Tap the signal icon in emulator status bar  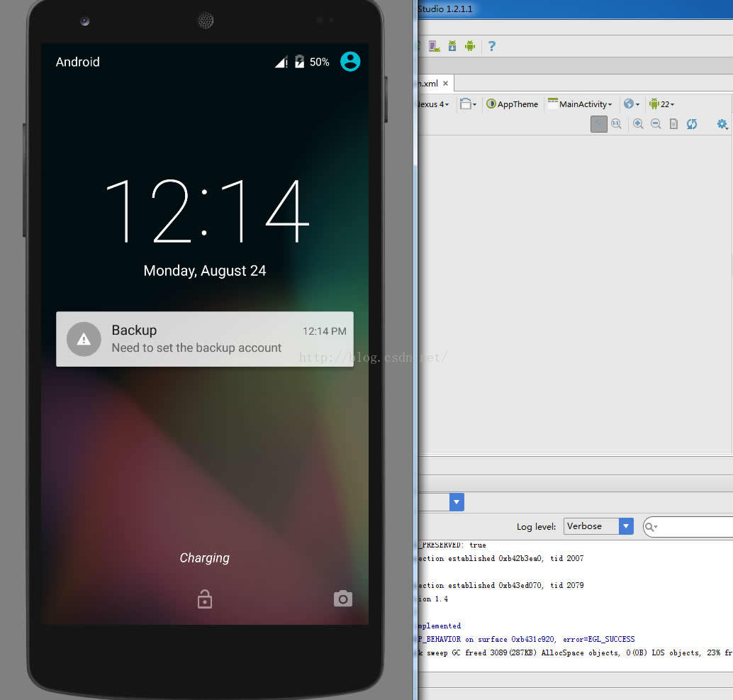[x=281, y=62]
